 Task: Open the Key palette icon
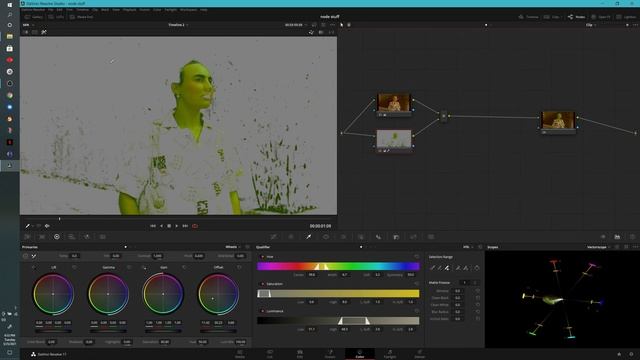[x=396, y=237]
